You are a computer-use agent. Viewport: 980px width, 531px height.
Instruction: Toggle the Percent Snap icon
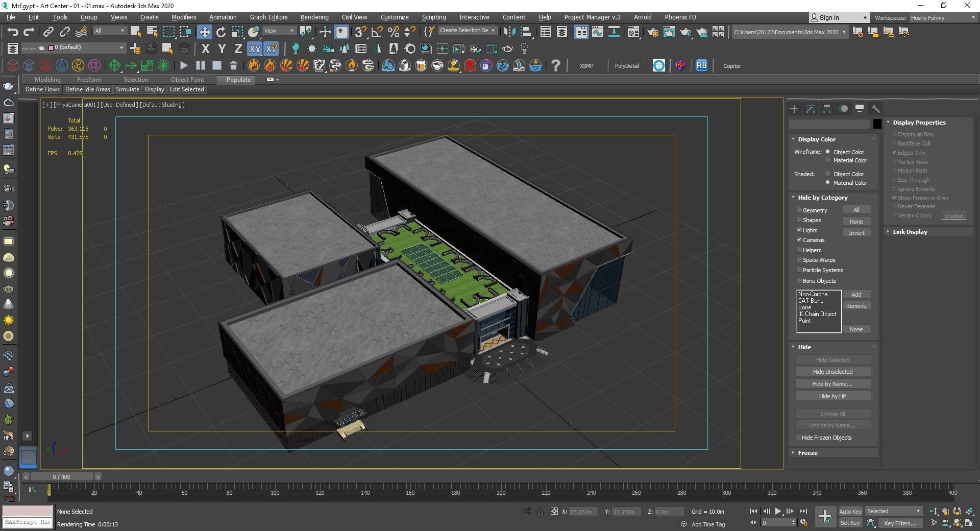(x=394, y=32)
